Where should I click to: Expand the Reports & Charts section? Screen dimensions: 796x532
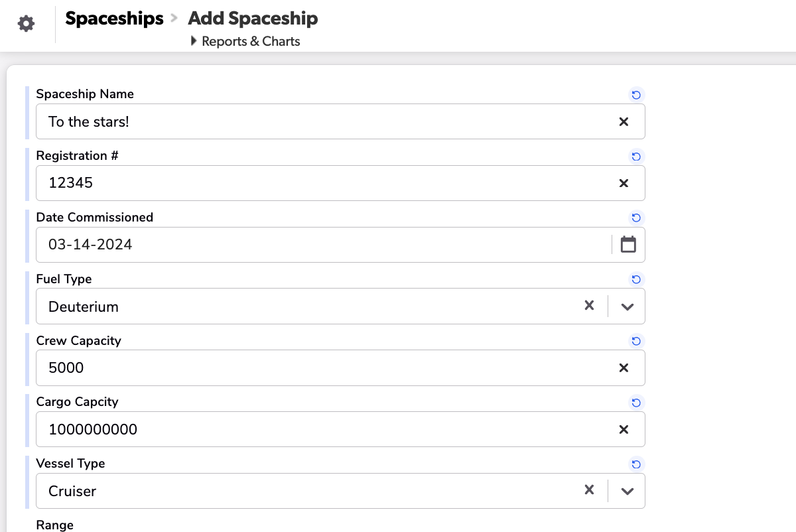tap(193, 41)
